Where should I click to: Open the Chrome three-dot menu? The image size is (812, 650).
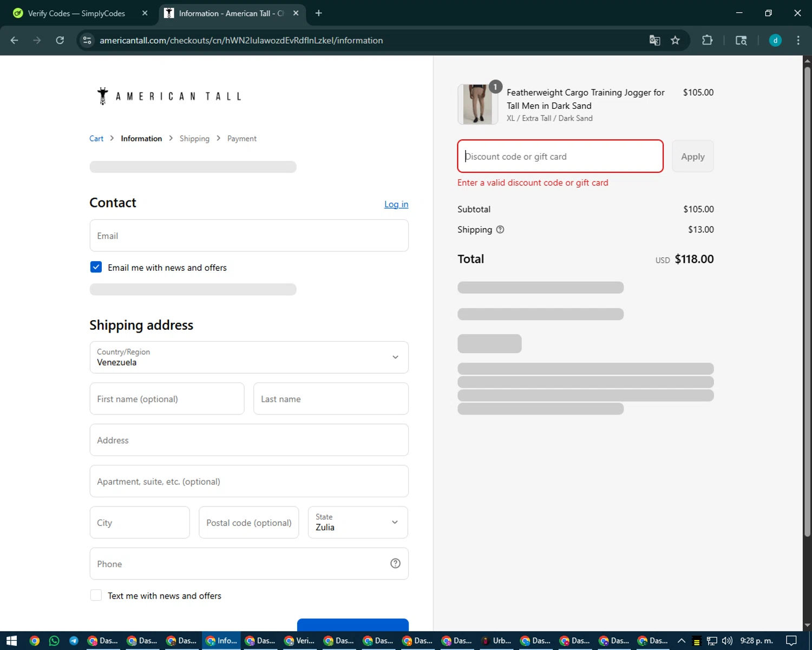[798, 40]
